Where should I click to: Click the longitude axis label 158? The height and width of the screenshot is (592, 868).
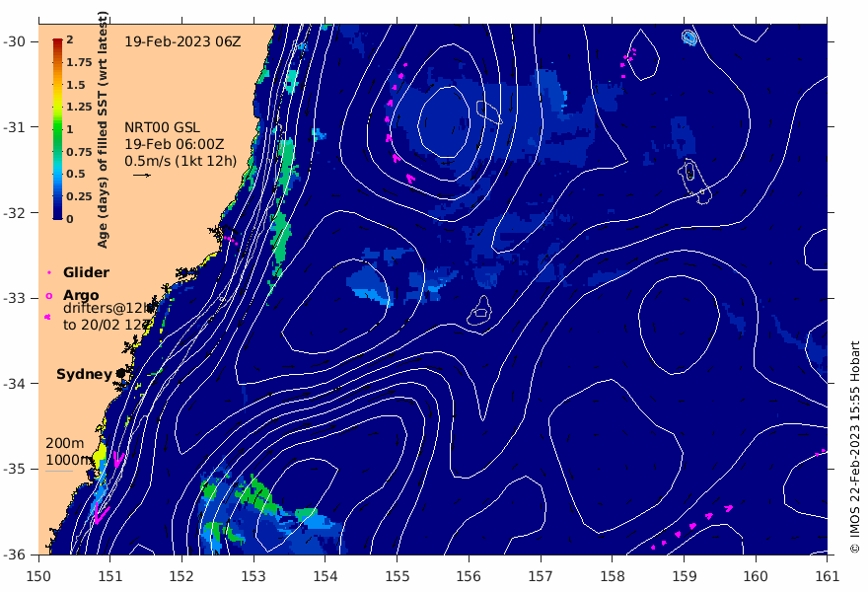coord(613,576)
